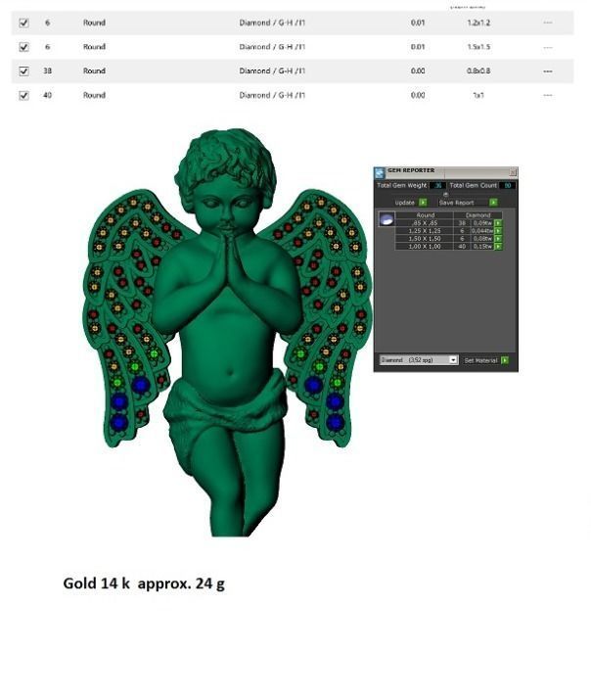591x700 pixels.
Task: Click the Save Report green arrow button
Action: click(493, 203)
